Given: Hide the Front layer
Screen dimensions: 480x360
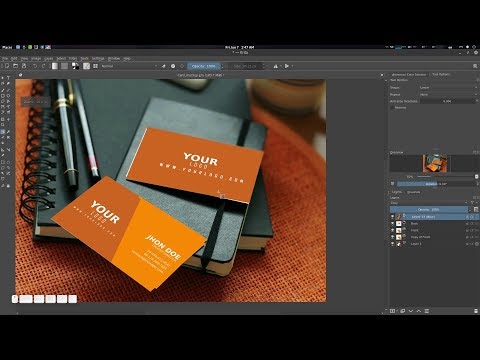Looking at the screenshot, I should (392, 230).
